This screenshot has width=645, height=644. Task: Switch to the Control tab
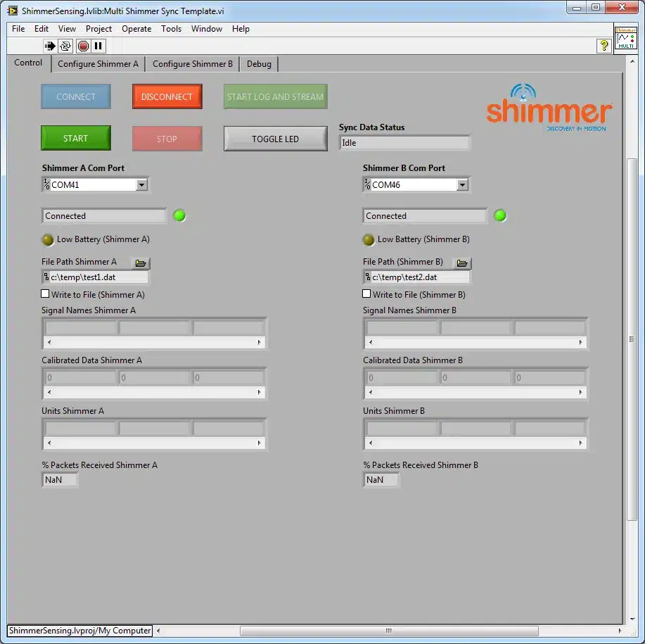click(28, 63)
